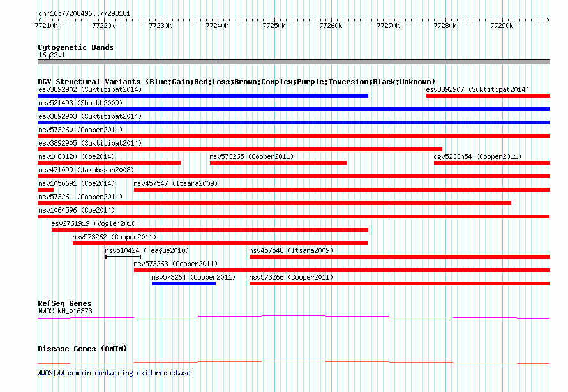Select the WWOX|NM_016373 gene label

pos(65,311)
